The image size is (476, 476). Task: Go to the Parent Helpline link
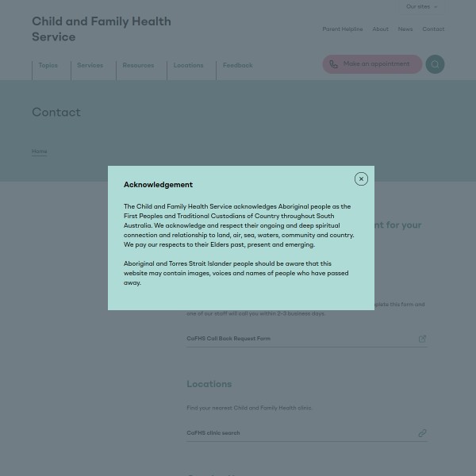[342, 29]
